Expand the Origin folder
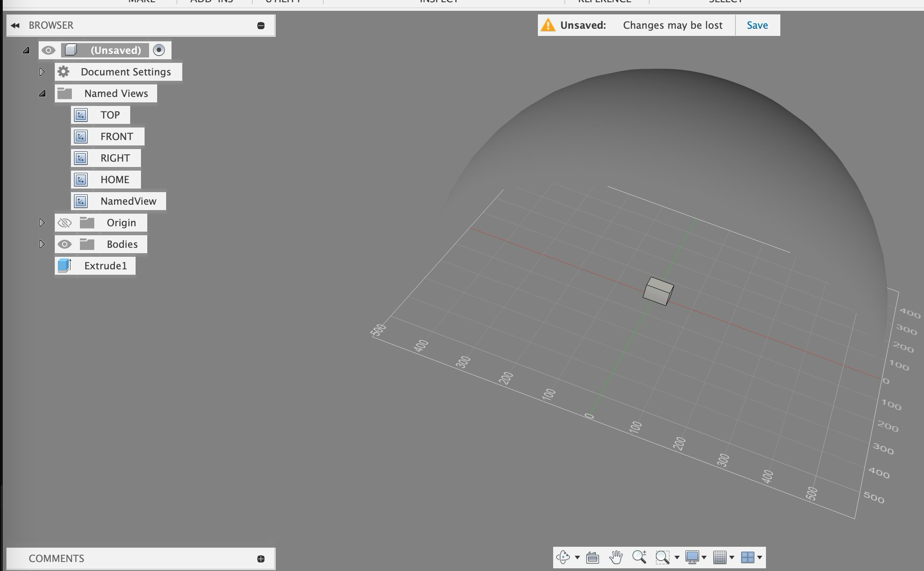 pos(42,223)
